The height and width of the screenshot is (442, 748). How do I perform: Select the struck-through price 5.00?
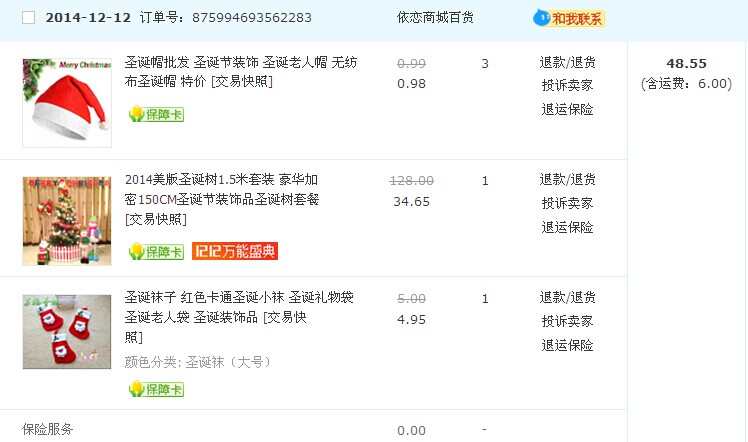tap(411, 298)
